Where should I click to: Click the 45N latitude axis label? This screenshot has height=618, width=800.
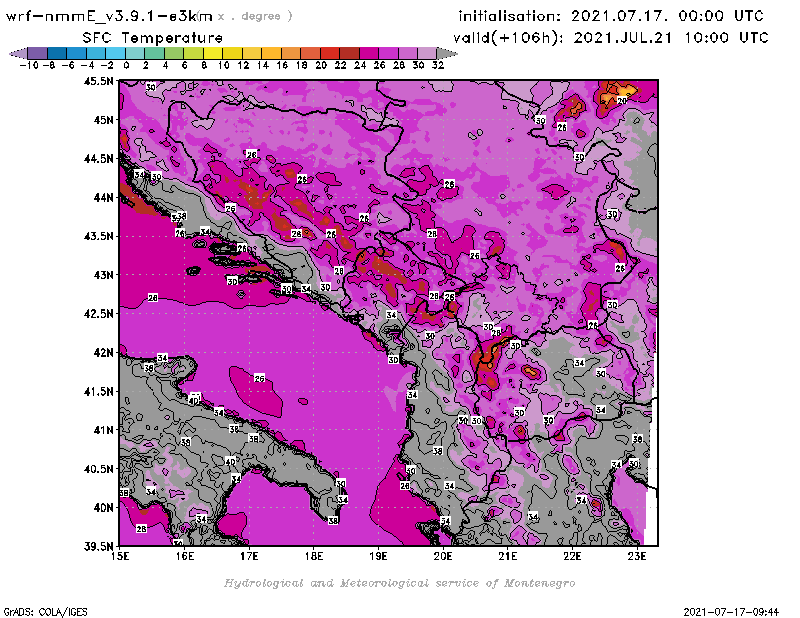[x=103, y=119]
